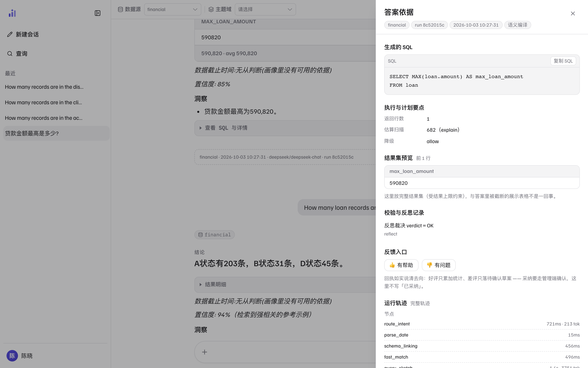Image resolution: width=588 pixels, height=368 pixels.
Task: Click 有问题 thumbs-down feedback button
Action: tap(438, 265)
